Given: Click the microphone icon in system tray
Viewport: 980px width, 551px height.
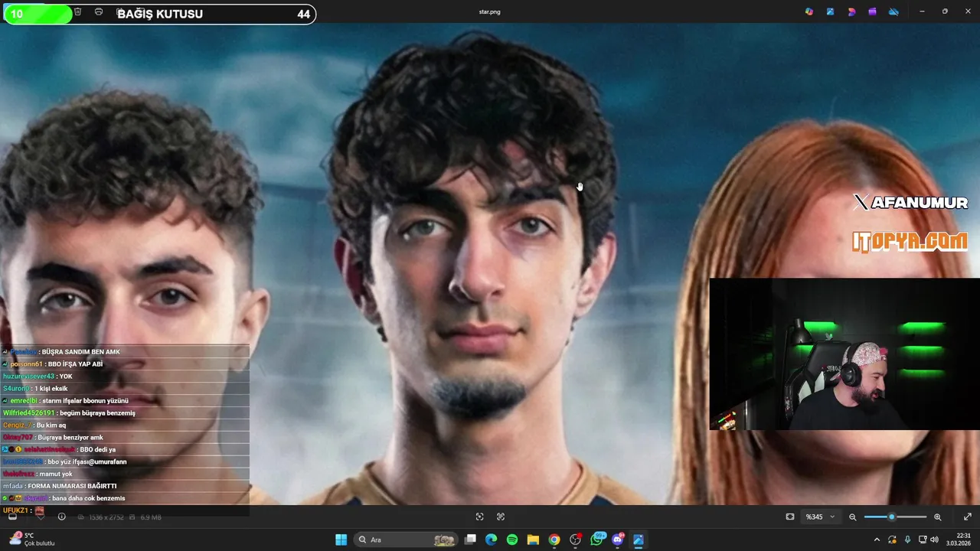Looking at the screenshot, I should [907, 540].
